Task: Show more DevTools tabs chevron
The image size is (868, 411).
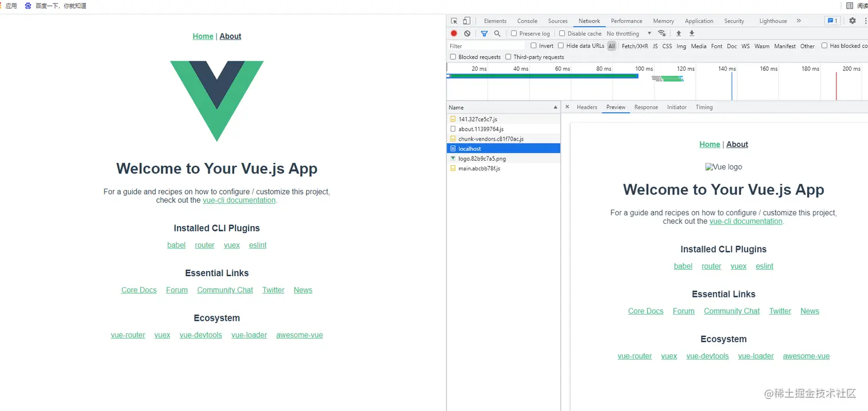Action: coord(799,21)
